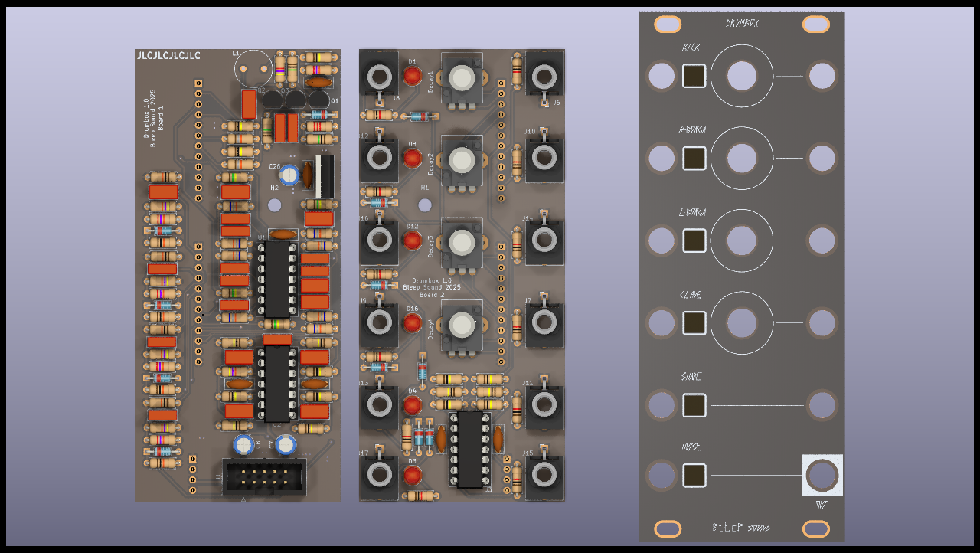Image resolution: width=980 pixels, height=553 pixels.
Task: Click the red LED labeled D16
Action: pos(412,322)
